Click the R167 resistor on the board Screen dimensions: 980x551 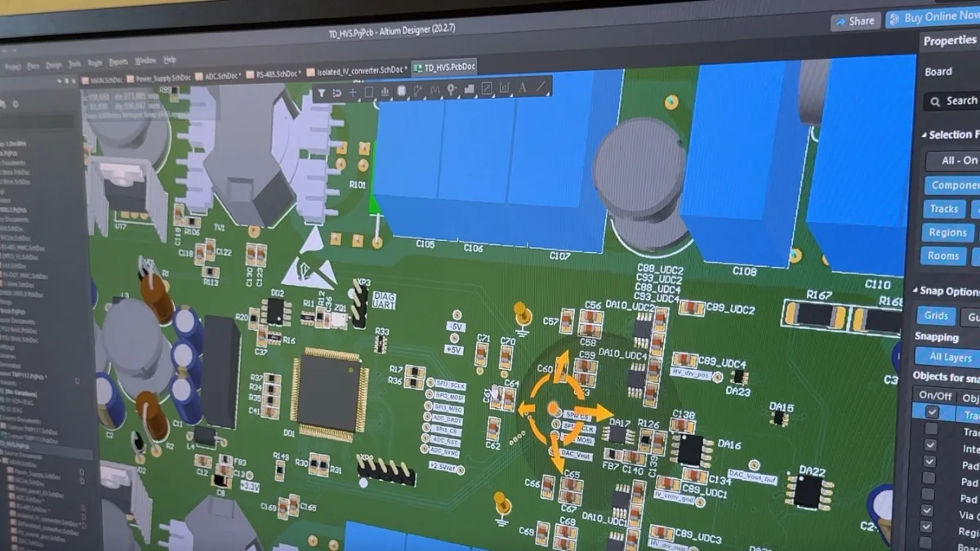(x=817, y=314)
